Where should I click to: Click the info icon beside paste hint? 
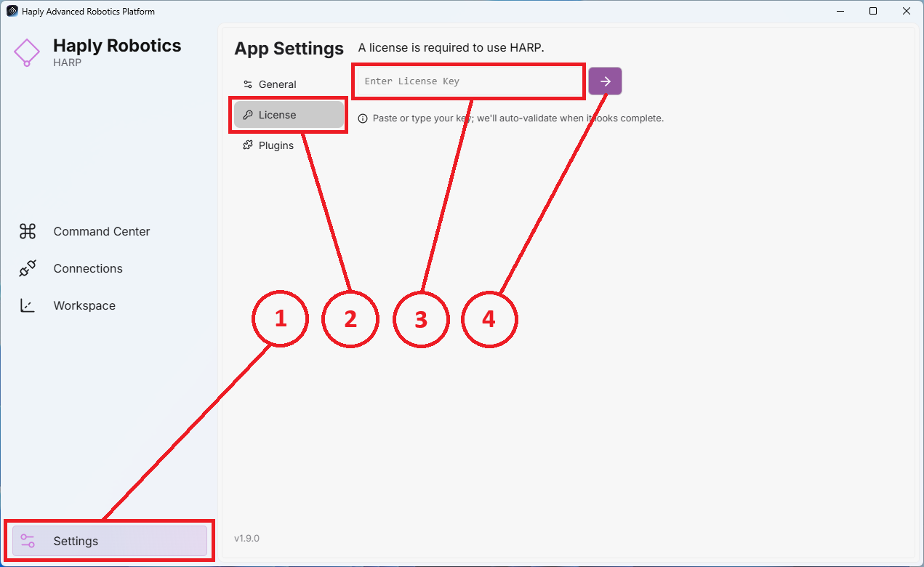click(x=363, y=118)
